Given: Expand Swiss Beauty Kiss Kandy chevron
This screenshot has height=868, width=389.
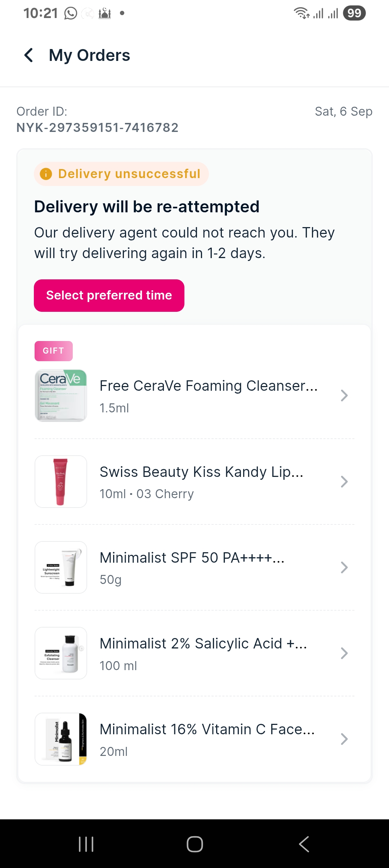Looking at the screenshot, I should [x=344, y=482].
